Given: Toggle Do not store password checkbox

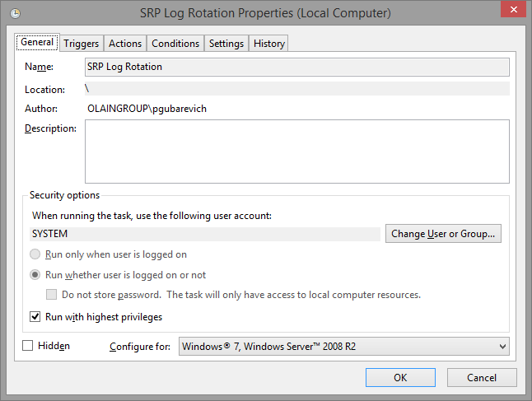Looking at the screenshot, I should click(x=52, y=295).
